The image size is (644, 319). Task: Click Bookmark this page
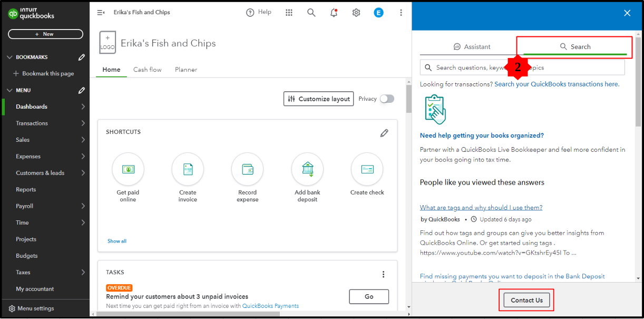(44, 73)
